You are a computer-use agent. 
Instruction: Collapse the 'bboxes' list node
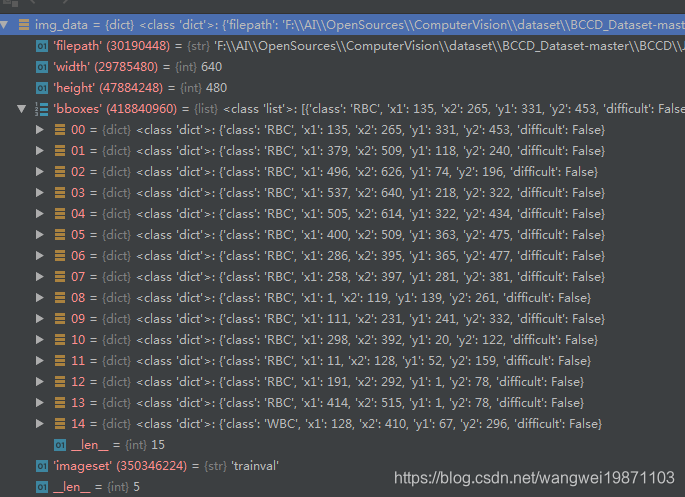[21, 109]
